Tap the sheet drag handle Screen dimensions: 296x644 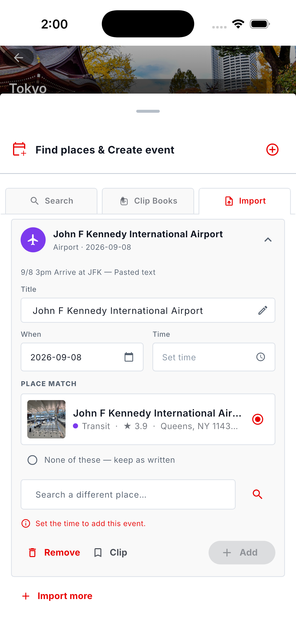tap(148, 111)
